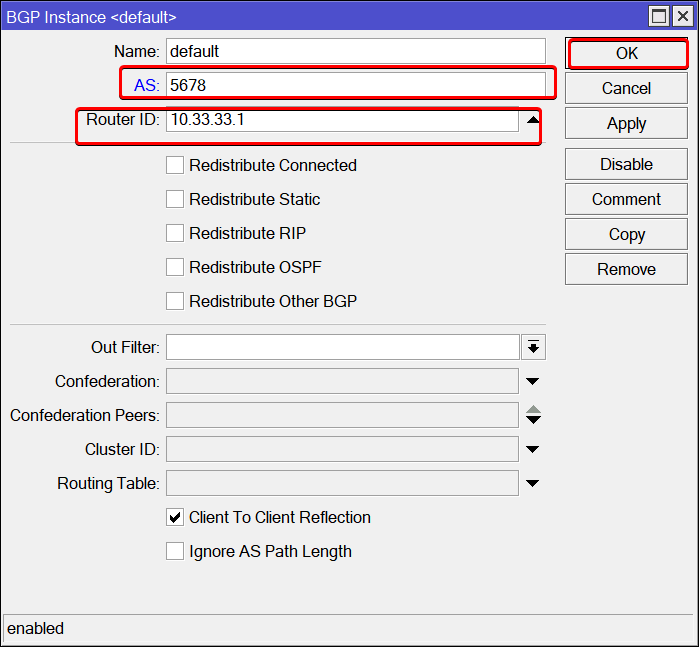Uncheck Client To Client Reflection

pos(175,517)
